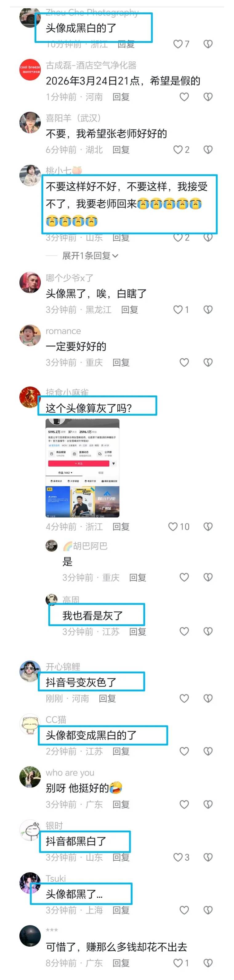The image size is (234, 980).
Task: Like the comment by 古成磊-酒店空气净化器
Action: pos(184,97)
